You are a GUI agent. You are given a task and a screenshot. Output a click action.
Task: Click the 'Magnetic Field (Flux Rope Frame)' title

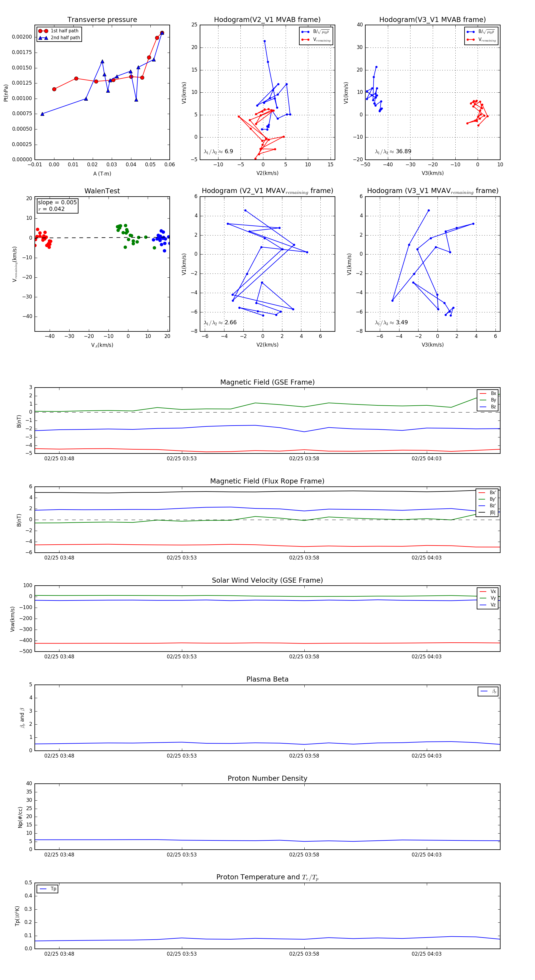tap(267, 481)
